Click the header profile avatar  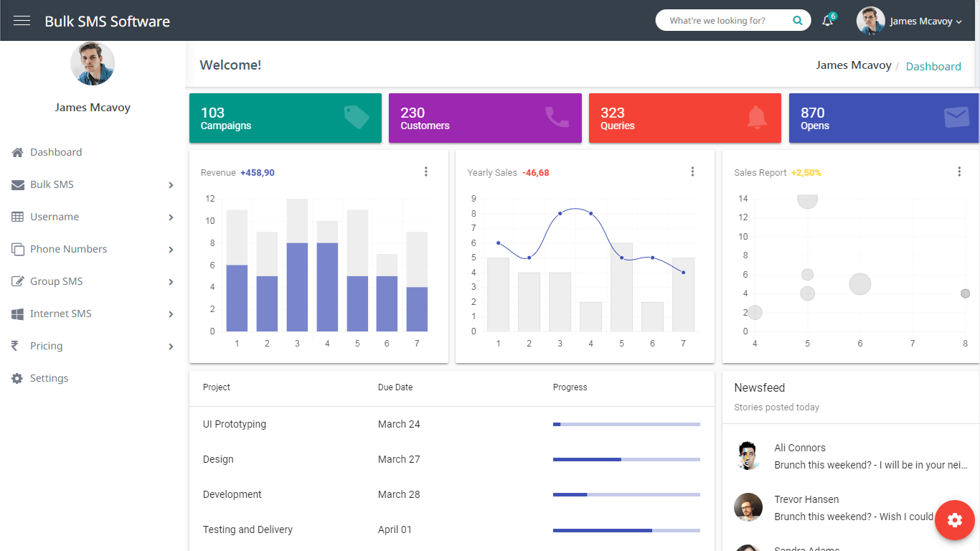(x=870, y=21)
